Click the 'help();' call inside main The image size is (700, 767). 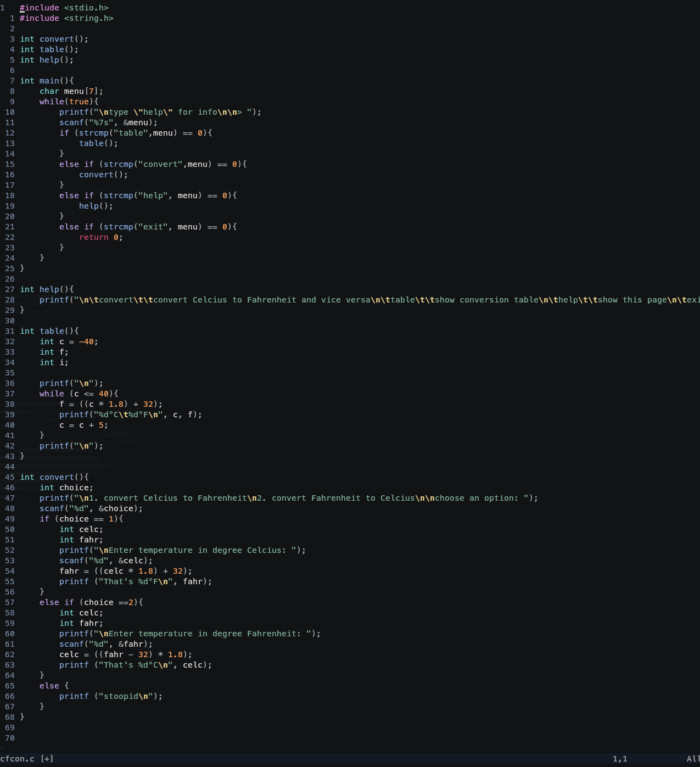[96, 206]
